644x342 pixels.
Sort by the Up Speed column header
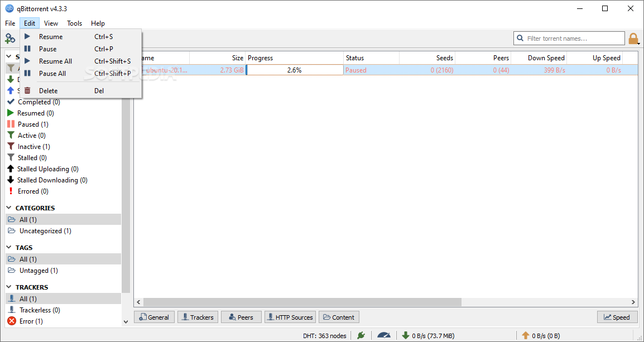(x=595, y=58)
